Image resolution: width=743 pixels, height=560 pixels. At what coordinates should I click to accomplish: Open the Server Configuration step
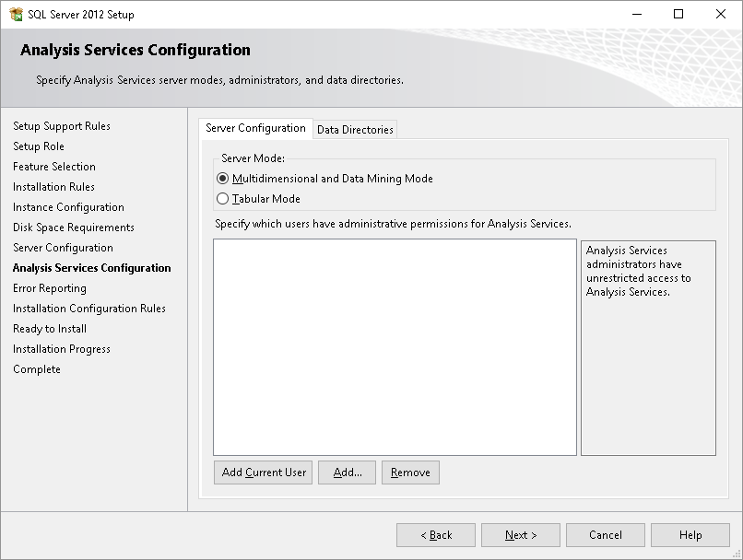pyautogui.click(x=62, y=248)
